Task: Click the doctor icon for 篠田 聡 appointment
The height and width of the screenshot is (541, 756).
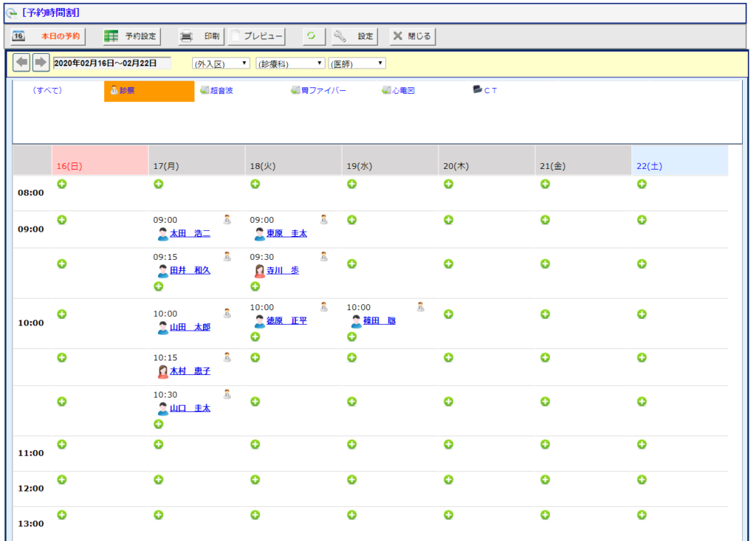Action: point(421,307)
